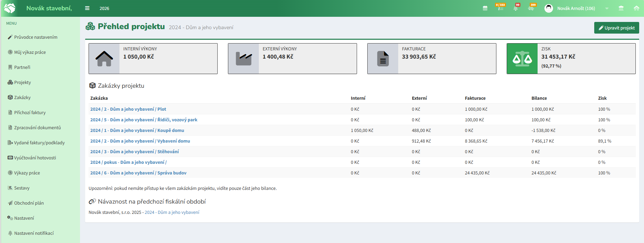Open Příchozí faktury in sidebar
The height and width of the screenshot is (243, 644).
[30, 112]
